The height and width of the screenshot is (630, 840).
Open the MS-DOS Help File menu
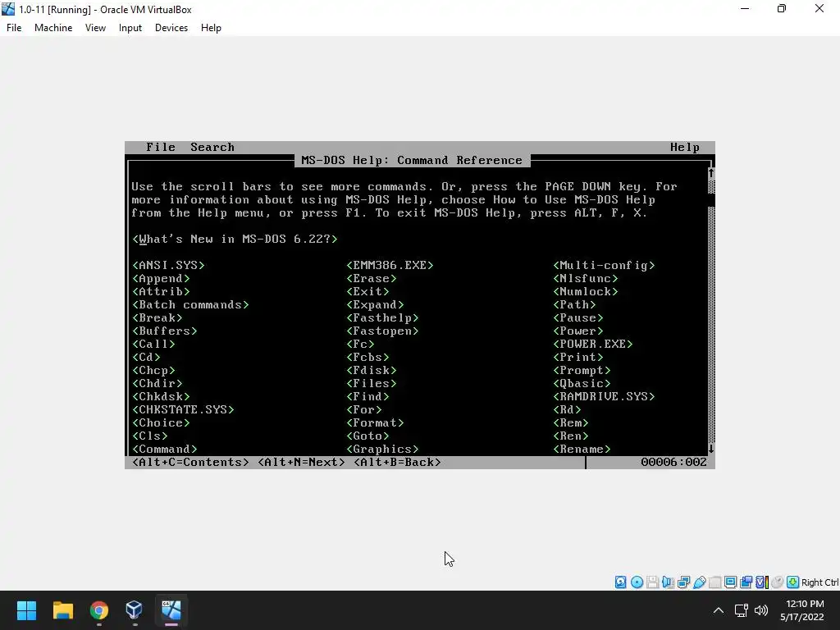[x=161, y=148]
